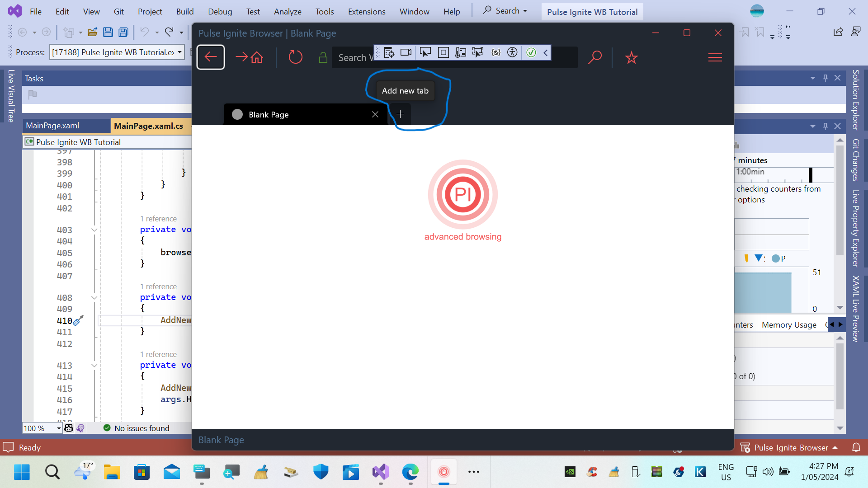
Task: Click the red home icon
Action: click(x=257, y=57)
